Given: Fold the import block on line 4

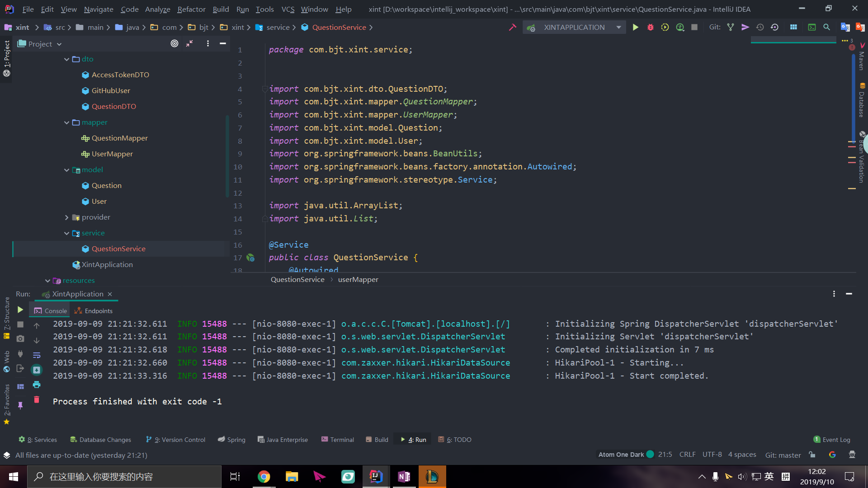Looking at the screenshot, I should coord(265,89).
